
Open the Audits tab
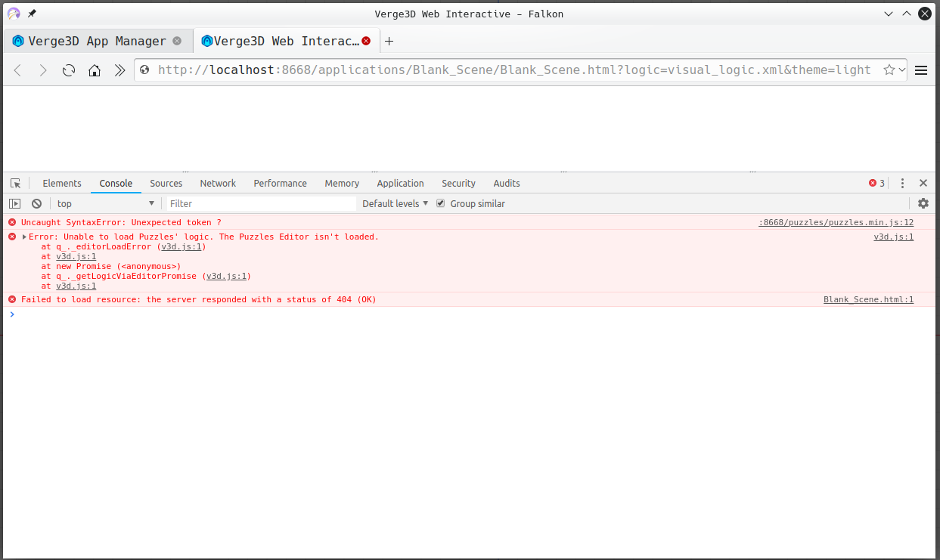[507, 183]
